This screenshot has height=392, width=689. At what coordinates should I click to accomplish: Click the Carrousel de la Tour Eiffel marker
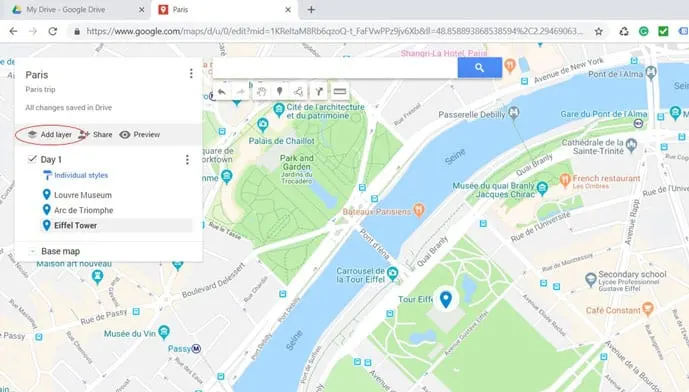pyautogui.click(x=392, y=274)
